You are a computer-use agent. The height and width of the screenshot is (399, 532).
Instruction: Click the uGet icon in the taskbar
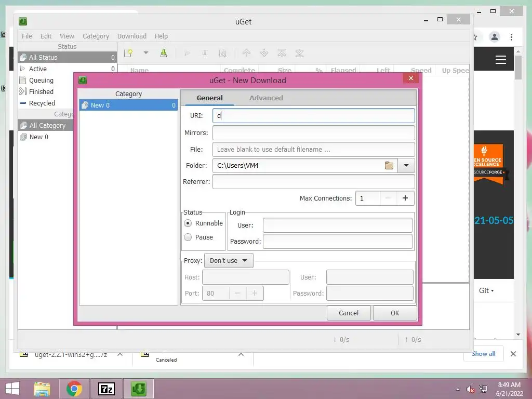tap(138, 389)
